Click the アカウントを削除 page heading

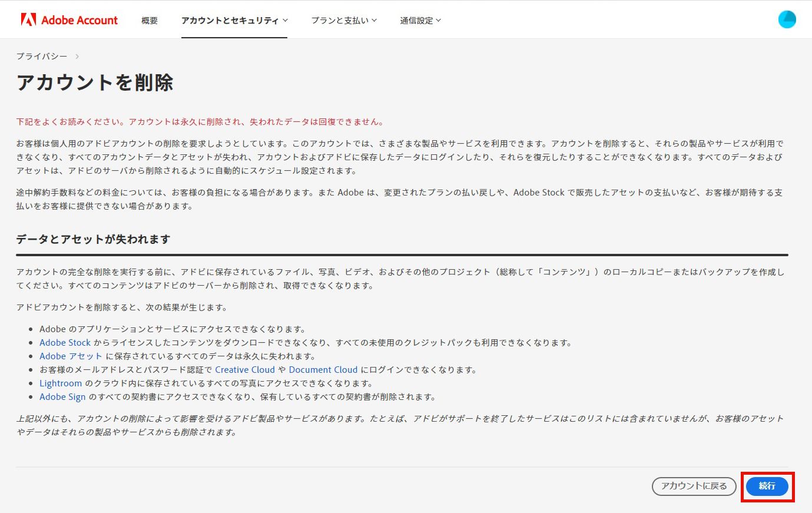point(95,82)
